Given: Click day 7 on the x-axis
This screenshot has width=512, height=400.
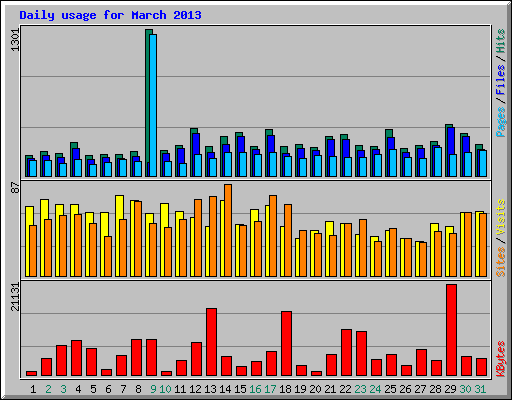Looking at the screenshot, I should pyautogui.click(x=123, y=389).
